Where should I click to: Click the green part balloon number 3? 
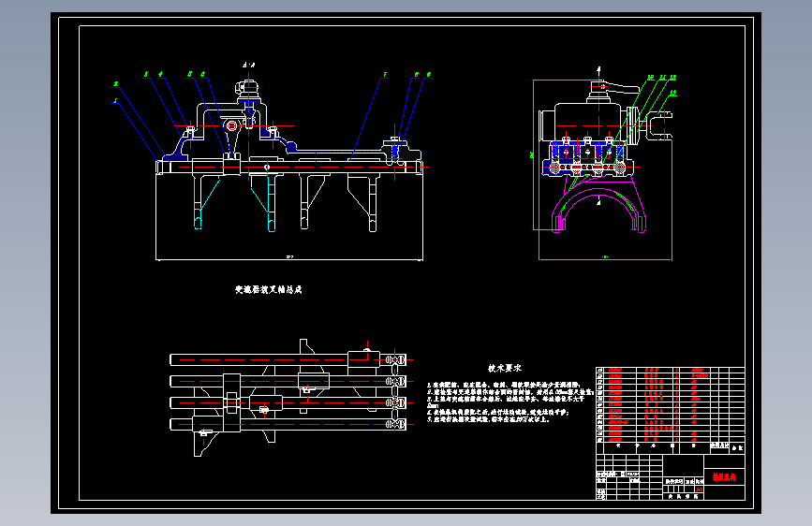pos(146,75)
